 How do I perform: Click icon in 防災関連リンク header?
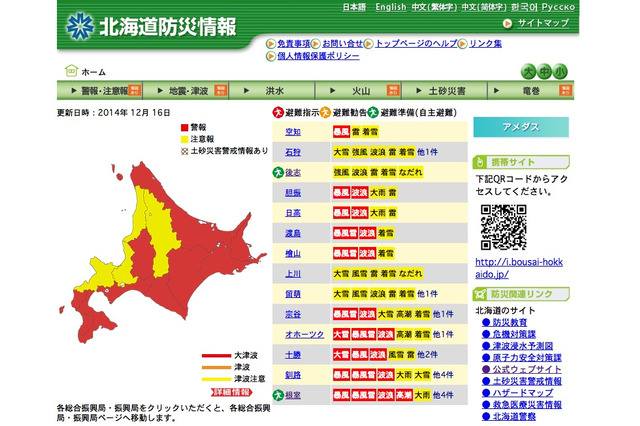[480, 294]
